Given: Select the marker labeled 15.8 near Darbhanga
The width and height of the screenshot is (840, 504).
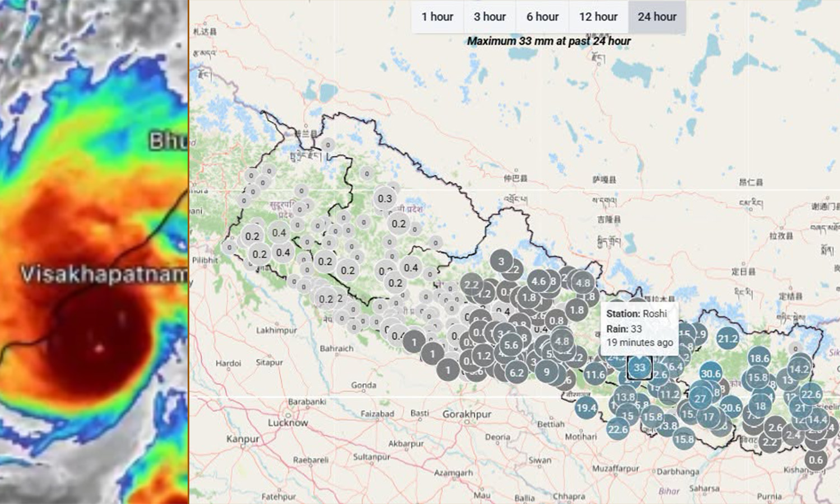Looking at the screenshot, I should (684, 439).
